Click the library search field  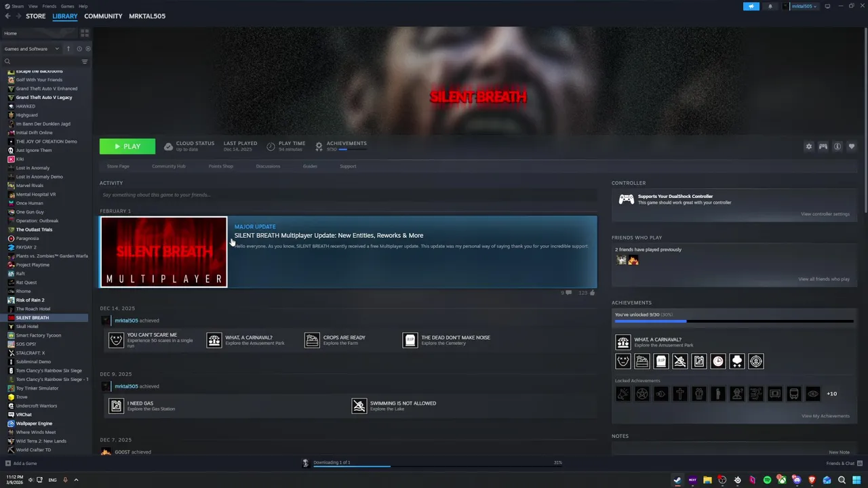[x=41, y=62]
